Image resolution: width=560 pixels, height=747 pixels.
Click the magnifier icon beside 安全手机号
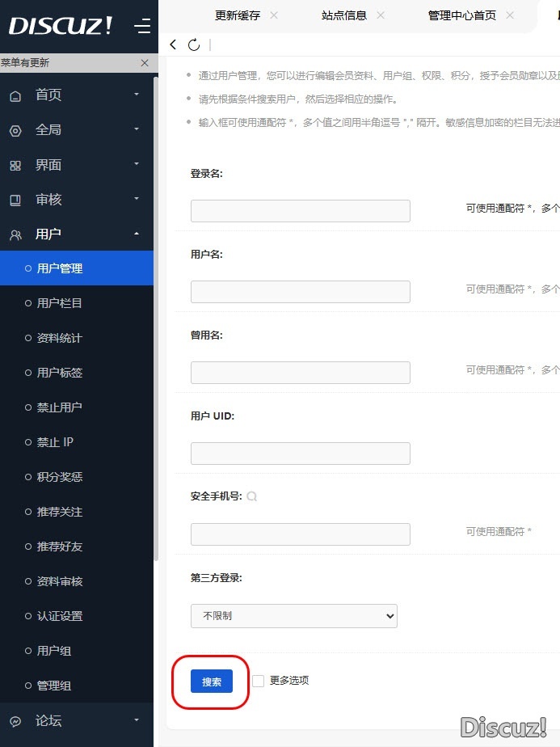(x=252, y=496)
